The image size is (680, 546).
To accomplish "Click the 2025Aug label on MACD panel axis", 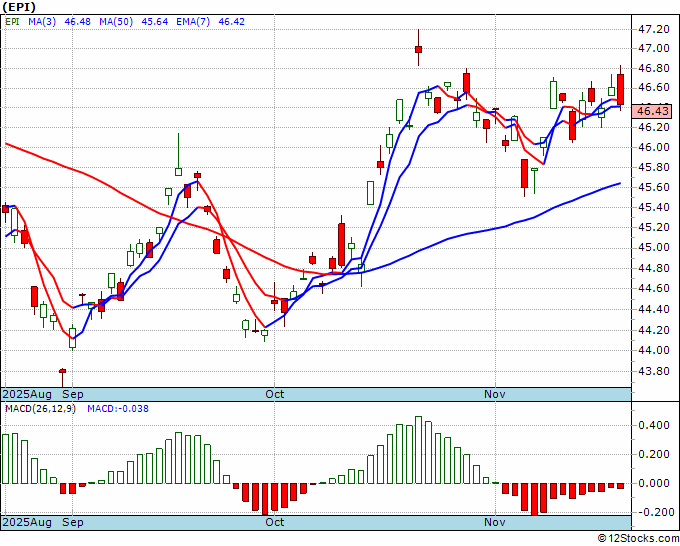I will click(27, 522).
